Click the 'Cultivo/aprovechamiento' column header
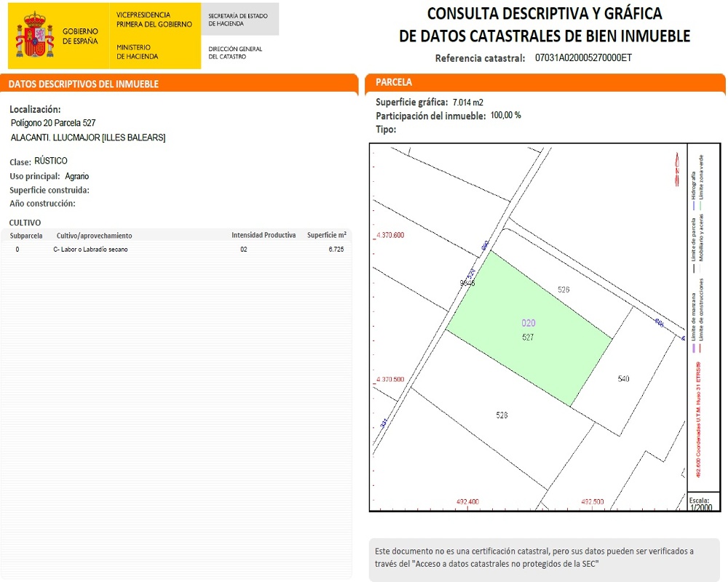The height and width of the screenshot is (582, 728). tap(94, 236)
